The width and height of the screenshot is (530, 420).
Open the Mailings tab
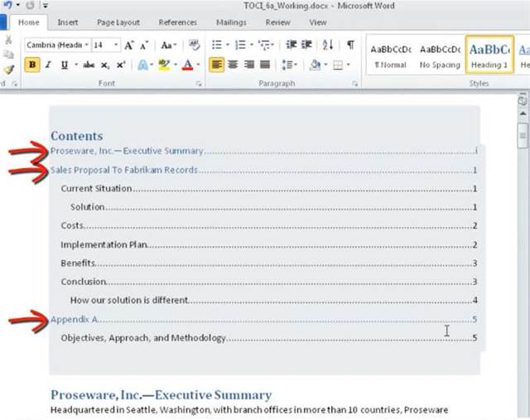coord(231,22)
